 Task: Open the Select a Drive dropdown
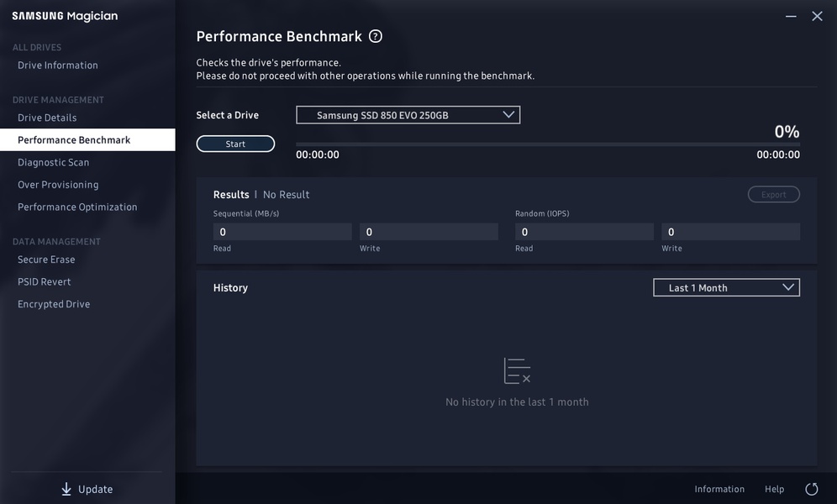408,115
